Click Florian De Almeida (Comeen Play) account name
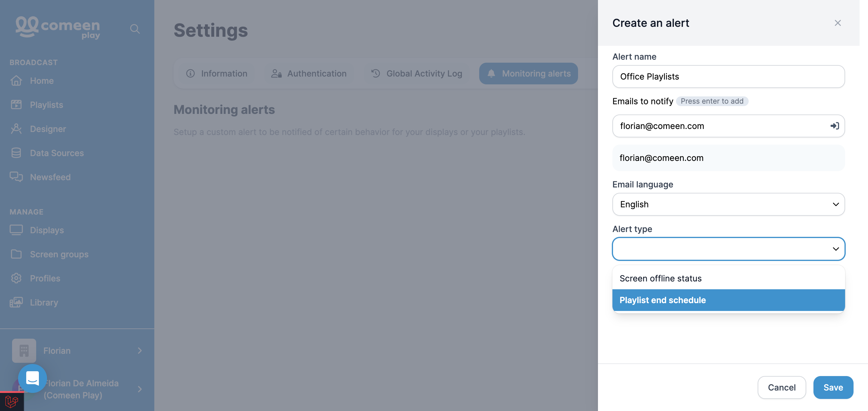868x411 pixels. click(x=81, y=389)
